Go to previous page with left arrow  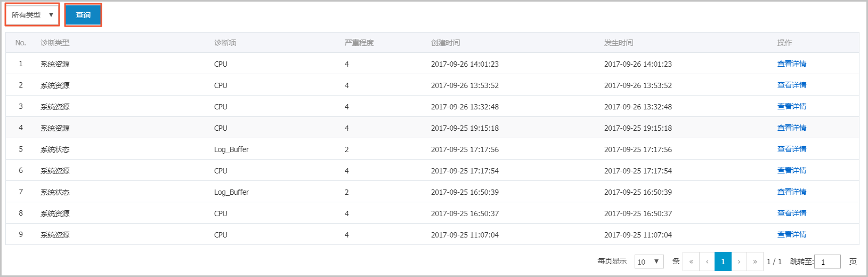coord(707,262)
